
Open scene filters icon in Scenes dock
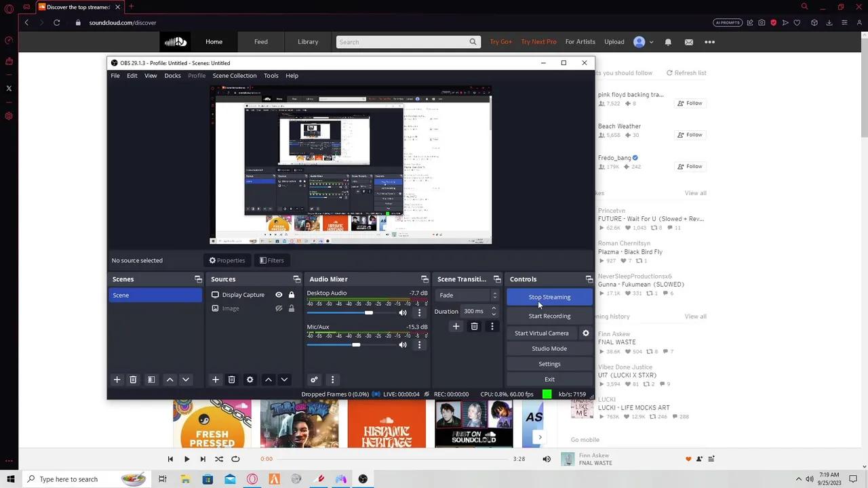pyautogui.click(x=151, y=380)
